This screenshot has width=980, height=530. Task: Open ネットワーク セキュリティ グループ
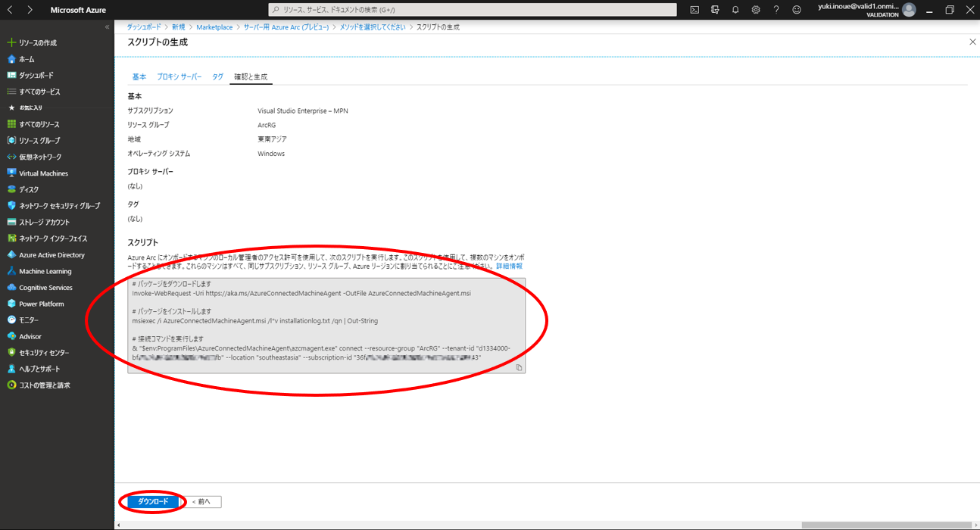tap(59, 206)
